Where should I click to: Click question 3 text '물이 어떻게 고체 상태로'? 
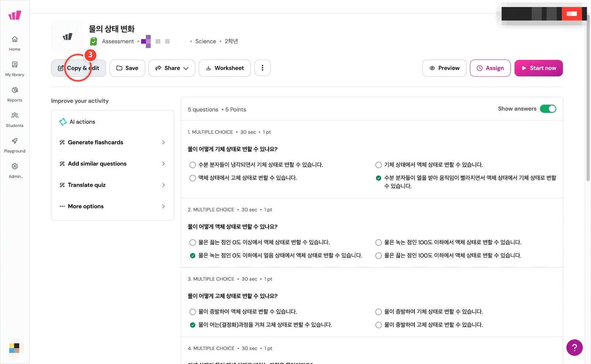click(x=232, y=296)
